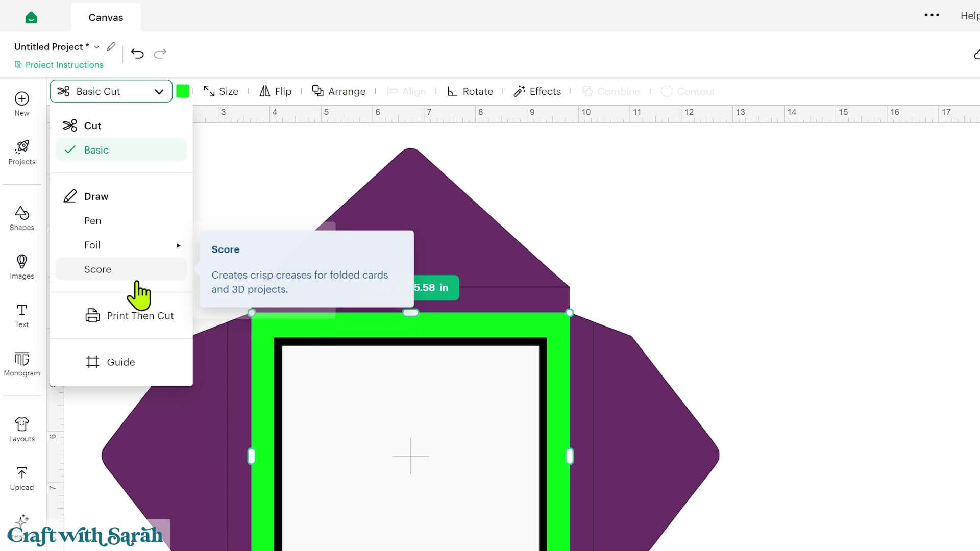The width and height of the screenshot is (980, 551).
Task: Select the Text tool
Action: pyautogui.click(x=22, y=316)
